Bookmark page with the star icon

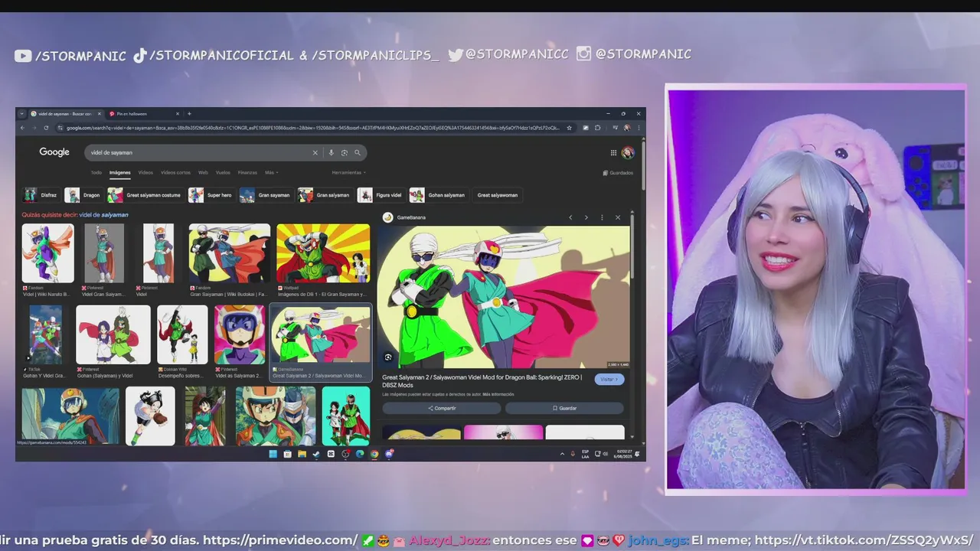(x=569, y=128)
